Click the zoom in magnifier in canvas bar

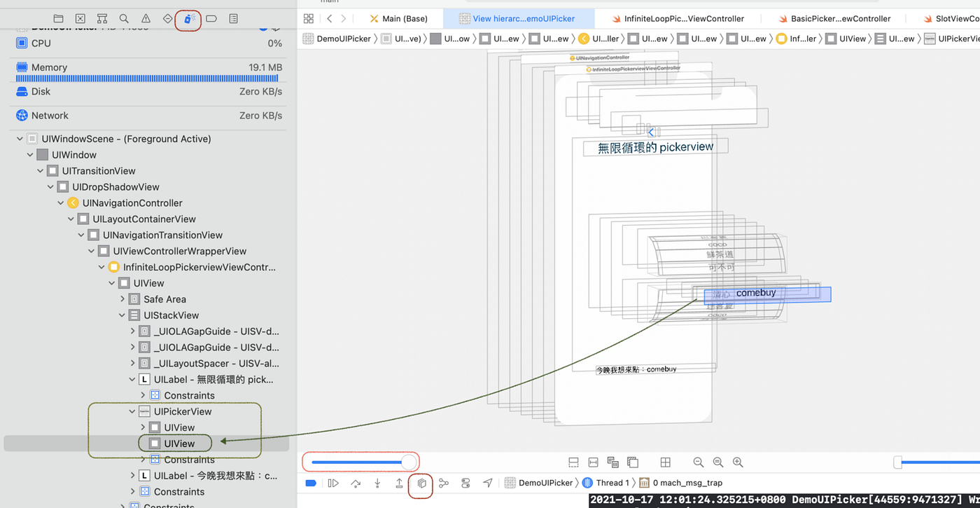tap(737, 462)
